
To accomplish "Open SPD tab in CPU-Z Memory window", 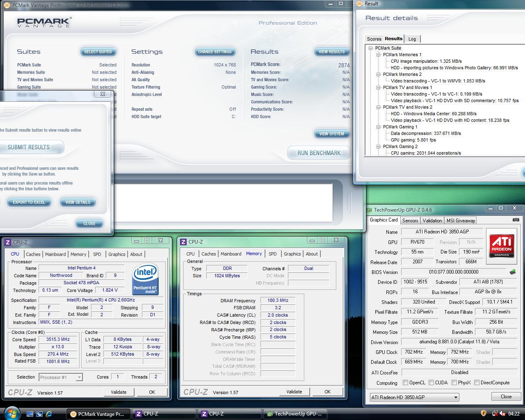I will pos(272,254).
